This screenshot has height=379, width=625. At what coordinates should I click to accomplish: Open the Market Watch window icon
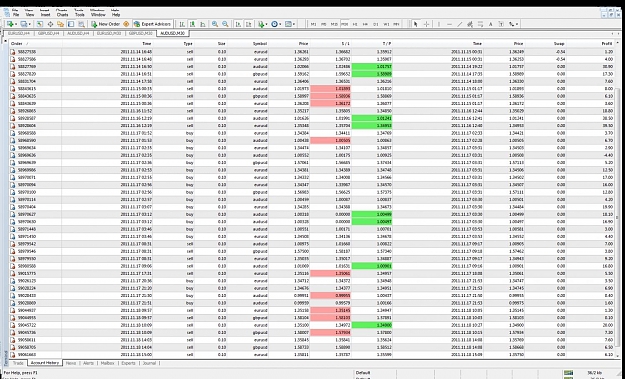tap(40, 24)
